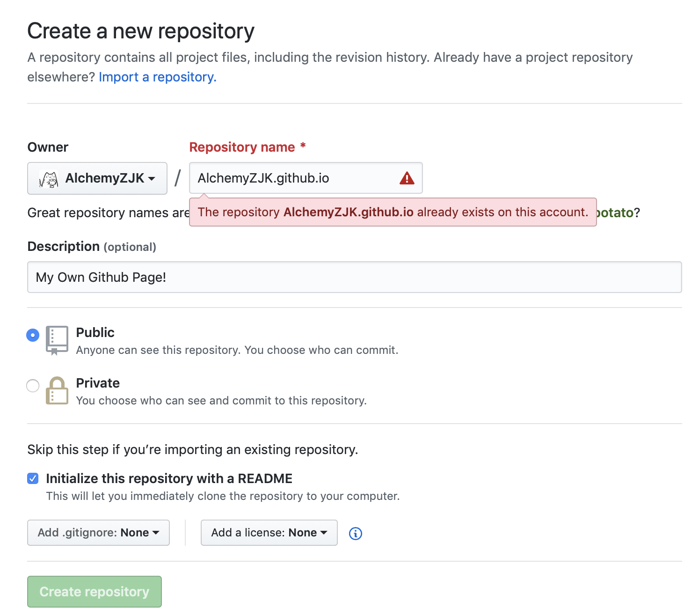Image resolution: width=699 pixels, height=616 pixels.
Task: Click the red warning triangle icon
Action: tap(407, 178)
